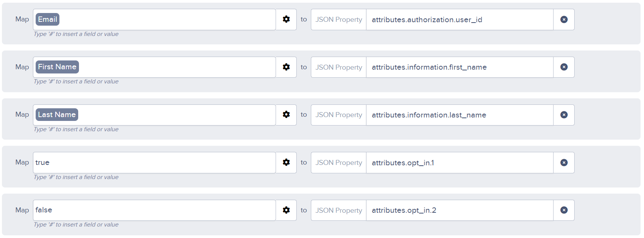
Task: Remove the attributes.information.last_name mapping
Action: (564, 115)
